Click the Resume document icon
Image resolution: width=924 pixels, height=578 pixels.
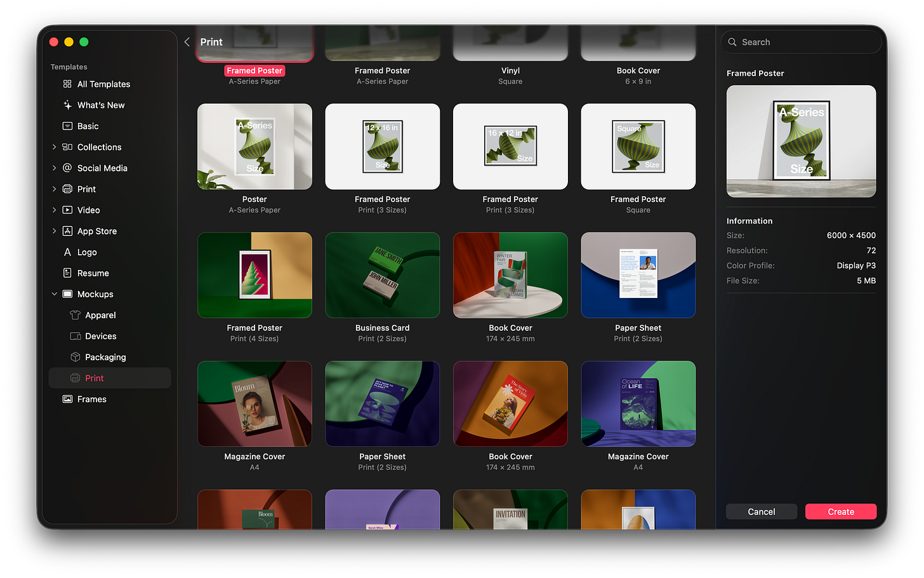click(x=67, y=273)
